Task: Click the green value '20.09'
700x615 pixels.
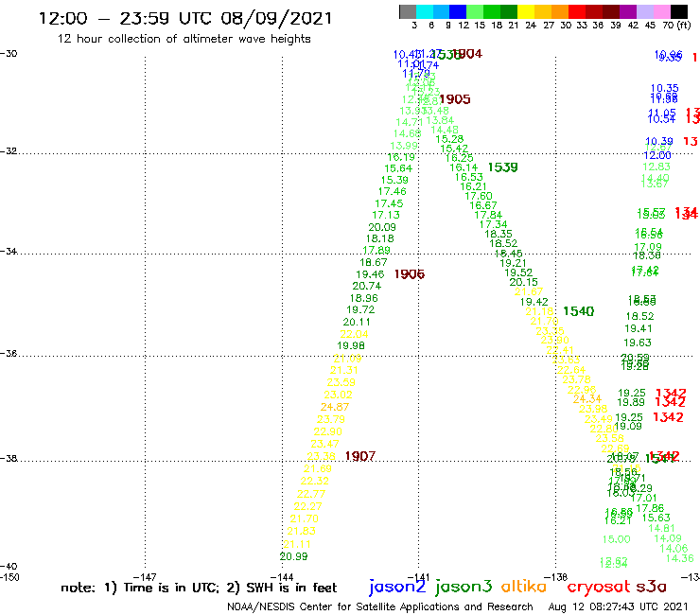Action: pos(382,227)
